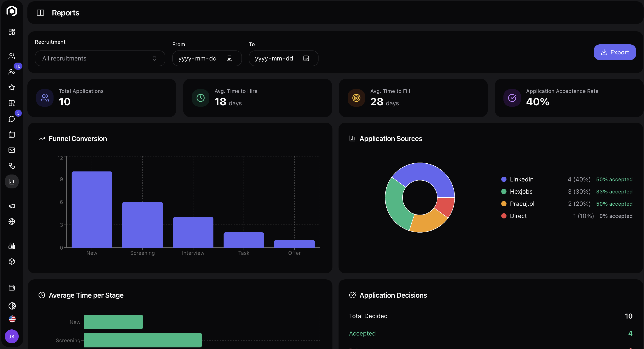Open the To date calendar picker
This screenshot has height=349, width=644.
(306, 58)
